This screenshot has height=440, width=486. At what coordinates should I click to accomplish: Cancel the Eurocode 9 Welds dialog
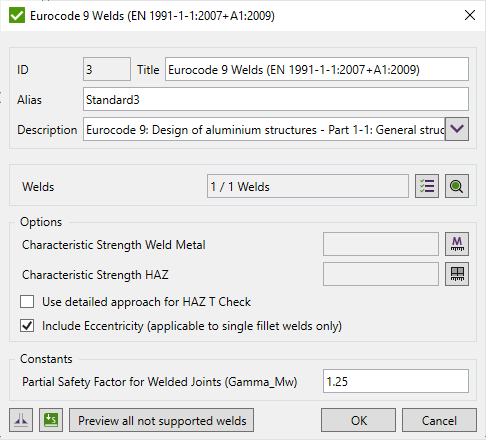coord(439,420)
